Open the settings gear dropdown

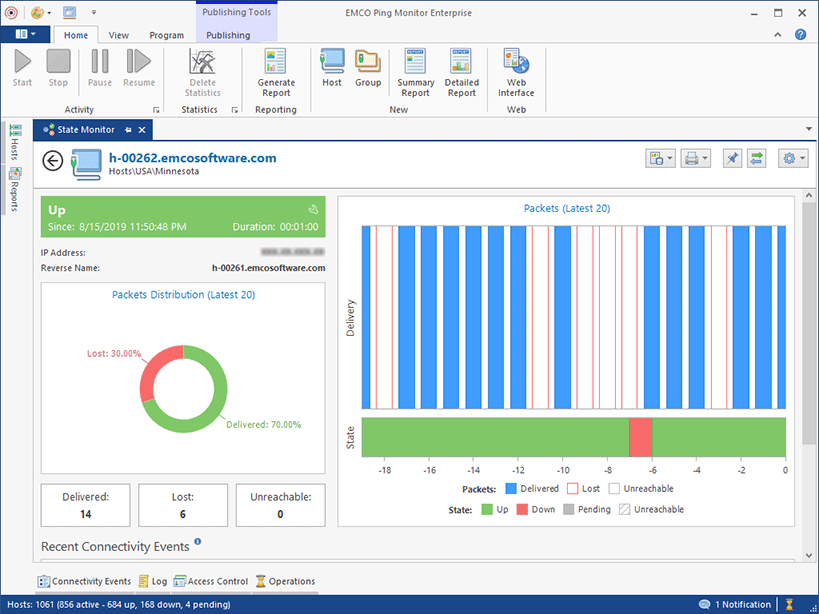coord(792,157)
